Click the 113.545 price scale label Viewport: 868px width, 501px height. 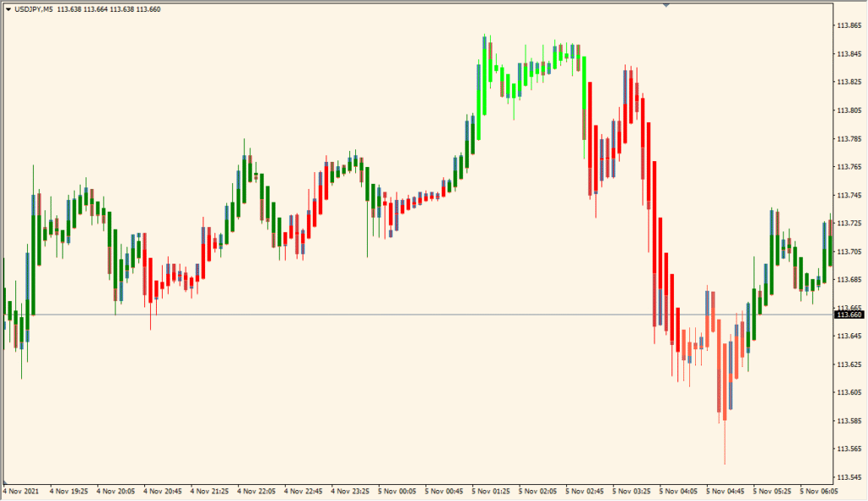[849, 477]
